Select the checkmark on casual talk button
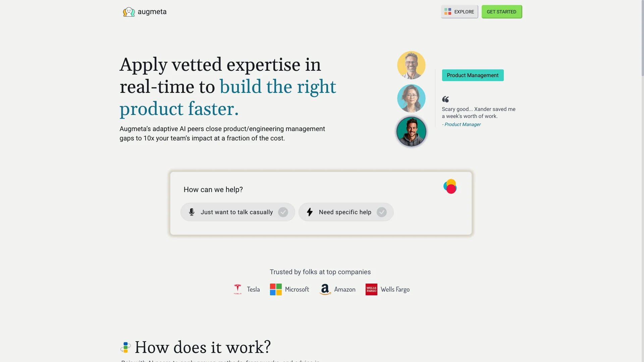Screen dimensions: 644x362 [283, 212]
